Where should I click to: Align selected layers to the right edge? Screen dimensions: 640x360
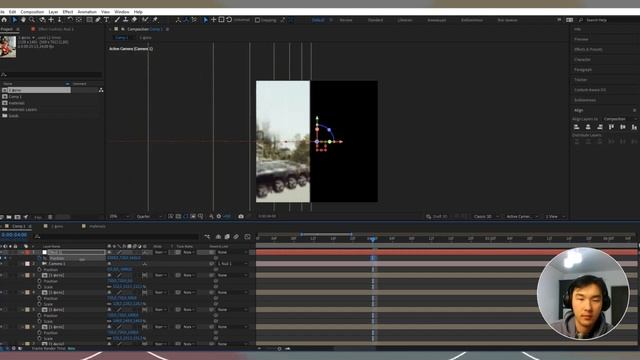click(600, 127)
